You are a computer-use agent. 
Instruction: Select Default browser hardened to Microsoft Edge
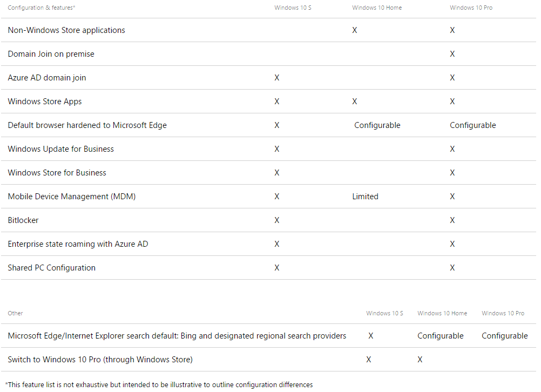point(87,125)
